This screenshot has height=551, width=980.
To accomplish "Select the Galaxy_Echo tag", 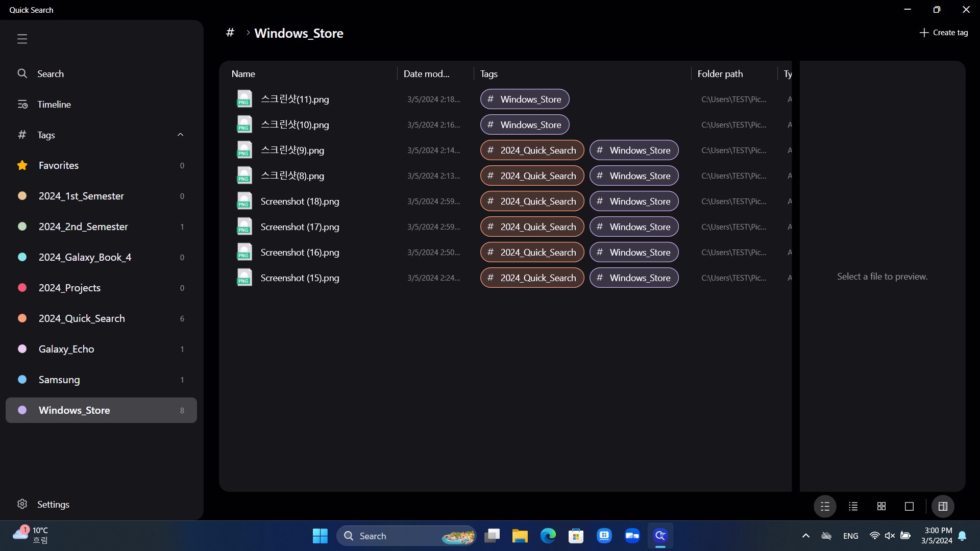I will pyautogui.click(x=101, y=349).
